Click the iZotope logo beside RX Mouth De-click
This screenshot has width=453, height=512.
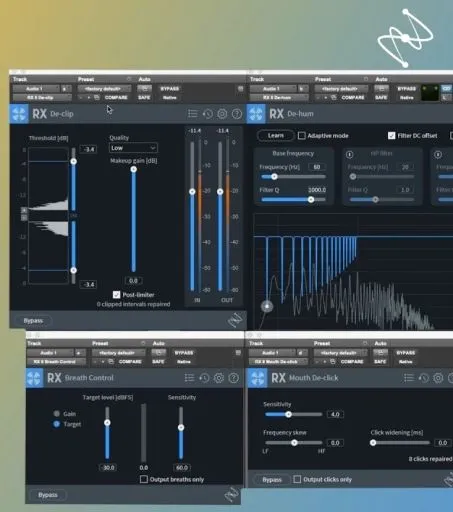(258, 378)
